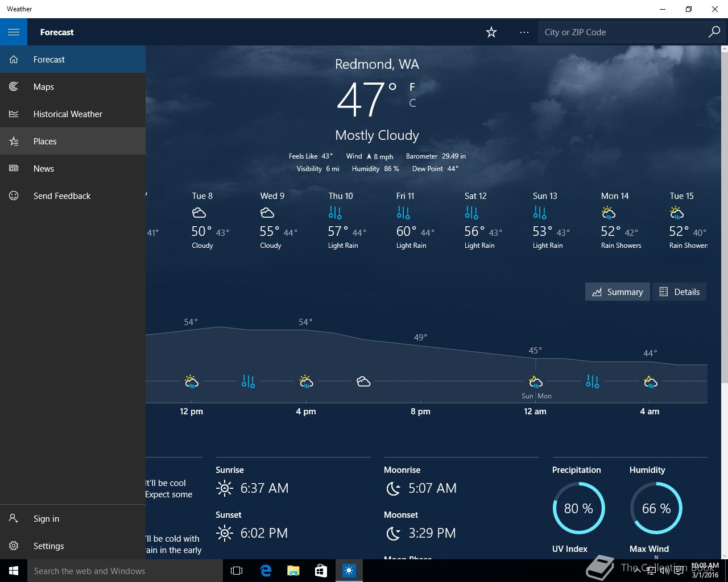Click the Moonset 3:29 PM value
Viewport: 728px width, 582px height.
(x=432, y=533)
